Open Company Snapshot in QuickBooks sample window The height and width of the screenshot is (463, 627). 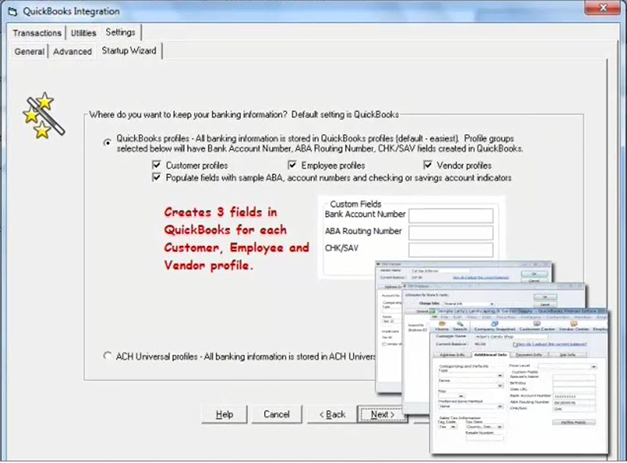point(495,325)
